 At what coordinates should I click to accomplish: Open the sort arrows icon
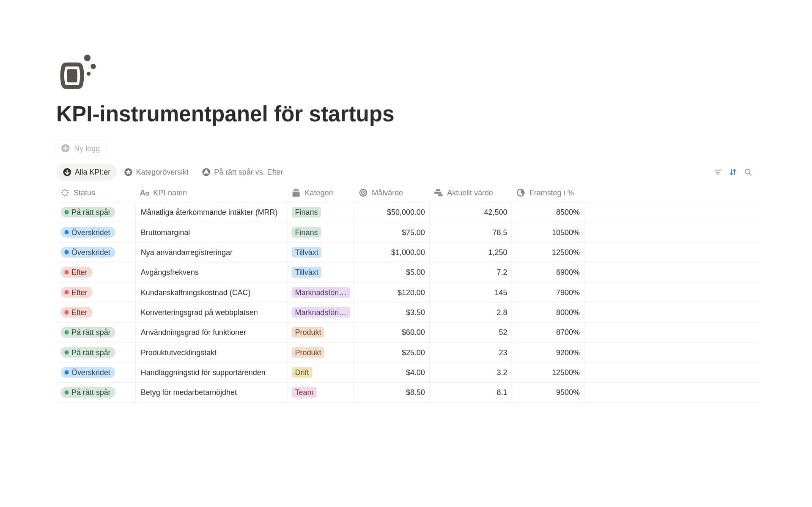coord(733,172)
